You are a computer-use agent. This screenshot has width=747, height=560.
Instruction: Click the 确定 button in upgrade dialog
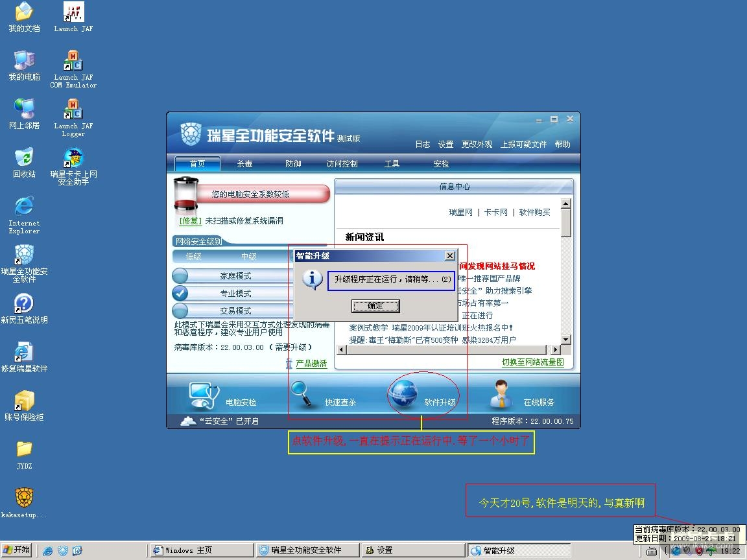[375, 306]
